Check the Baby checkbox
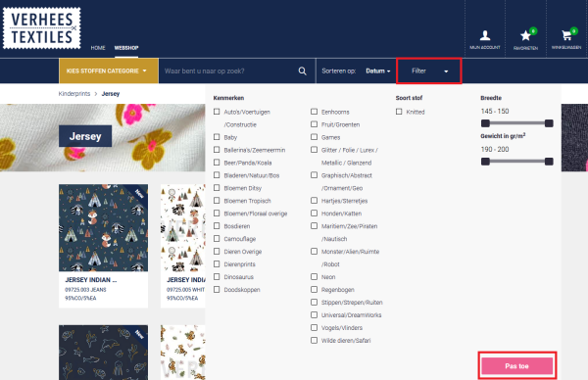The height and width of the screenshot is (380, 588). click(x=217, y=137)
